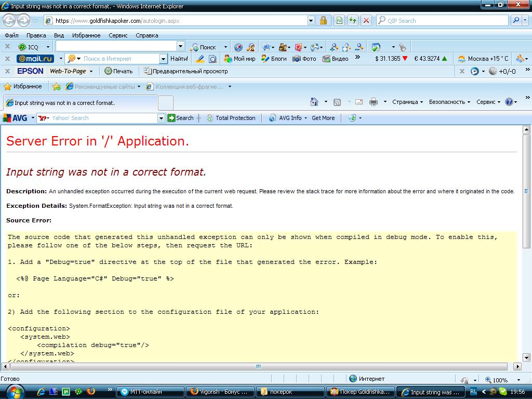Close the ICQ toolbar with X
This screenshot has height=399, width=532.
click(7, 47)
